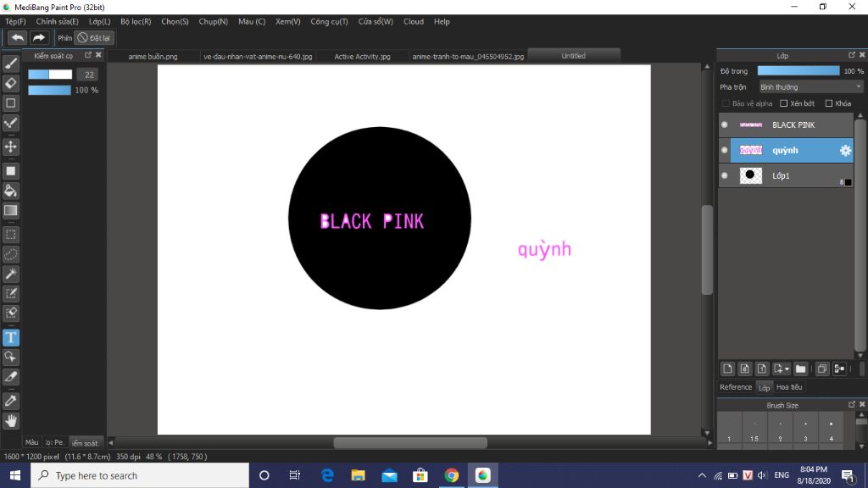The height and width of the screenshot is (488, 868).
Task: Click the Redo arrow
Action: pyautogui.click(x=39, y=37)
